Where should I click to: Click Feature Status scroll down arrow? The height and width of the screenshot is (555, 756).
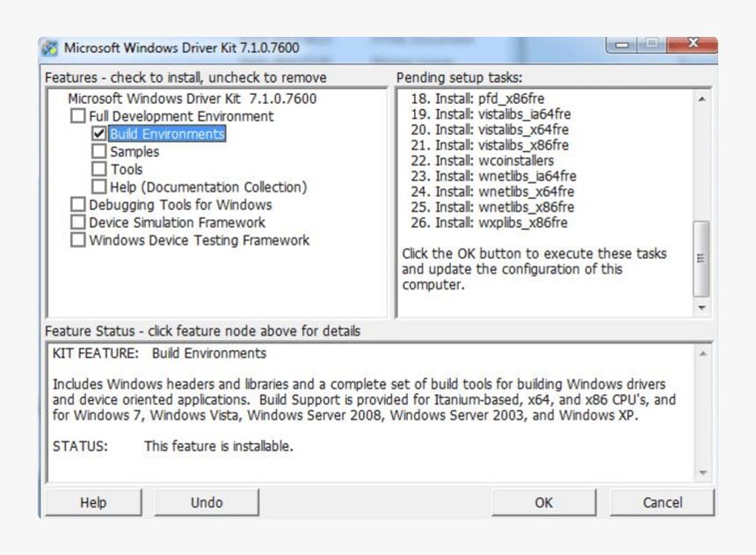point(703,472)
